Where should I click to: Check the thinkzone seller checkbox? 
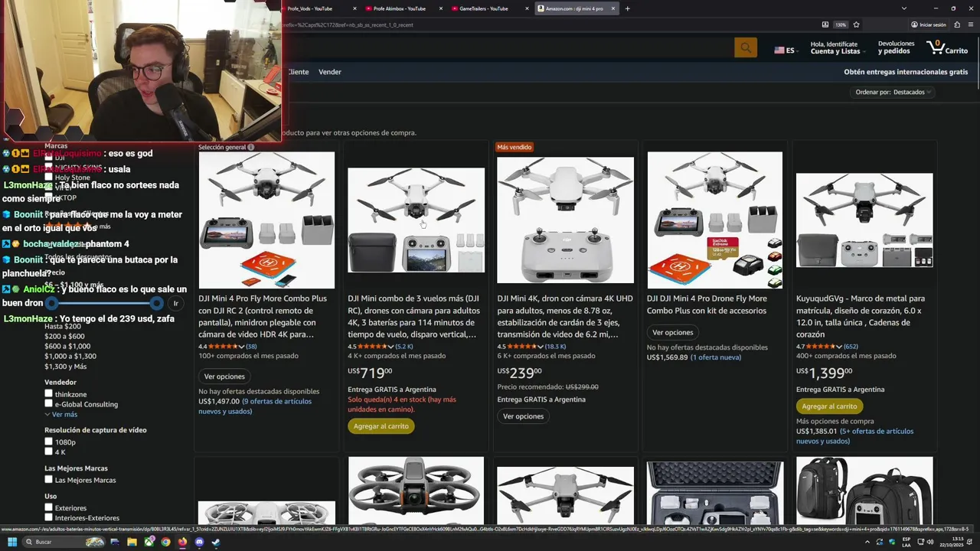48,394
